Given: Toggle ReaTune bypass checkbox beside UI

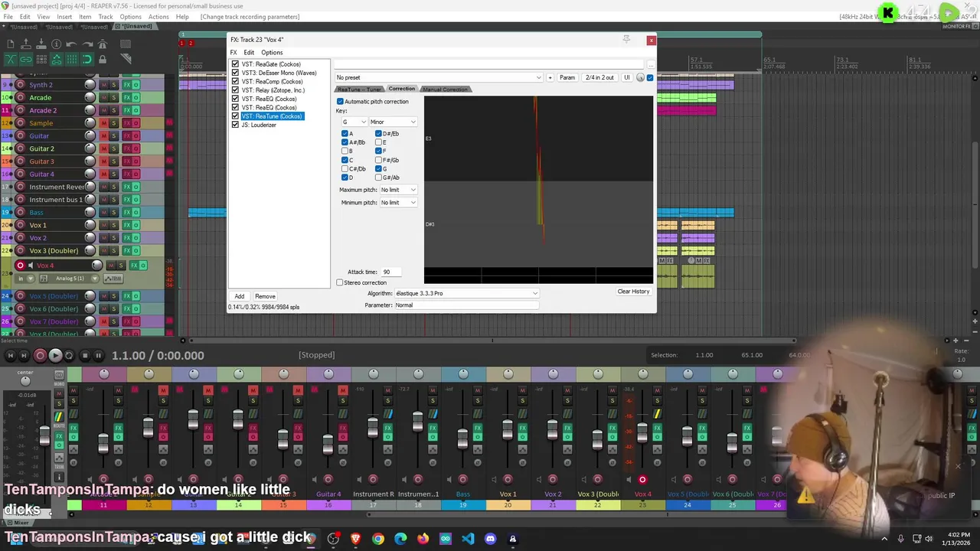Looking at the screenshot, I should pyautogui.click(x=650, y=77).
